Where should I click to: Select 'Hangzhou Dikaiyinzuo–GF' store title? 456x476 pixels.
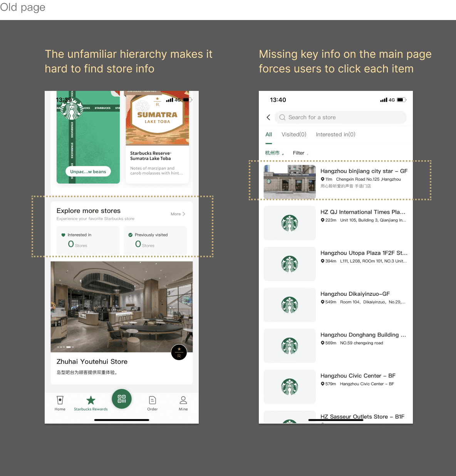[x=355, y=294]
